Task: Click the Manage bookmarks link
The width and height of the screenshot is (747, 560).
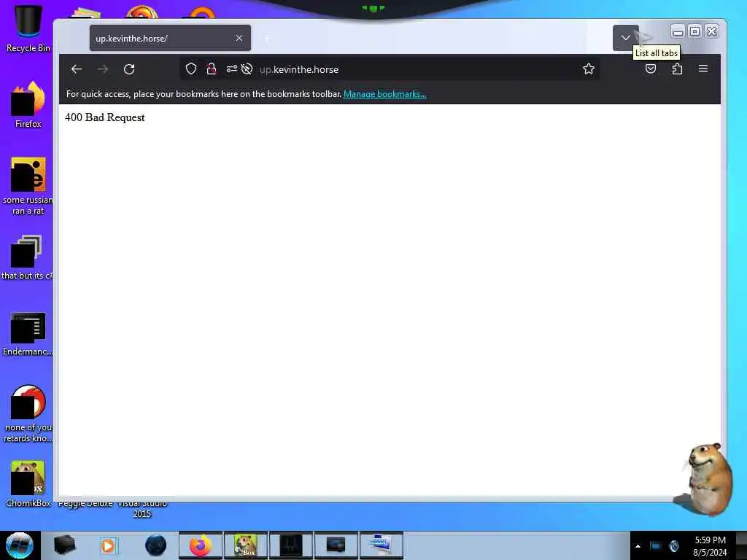Action: point(385,94)
